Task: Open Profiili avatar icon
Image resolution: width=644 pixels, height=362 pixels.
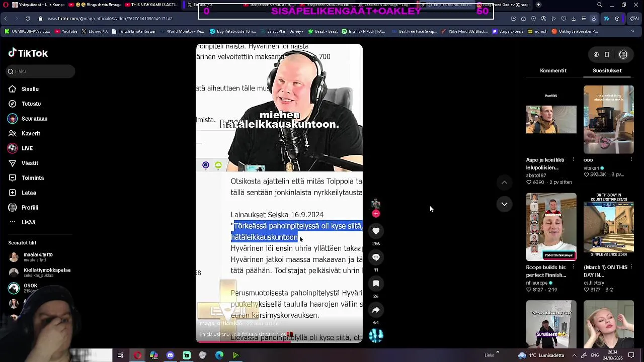Action: point(13,208)
